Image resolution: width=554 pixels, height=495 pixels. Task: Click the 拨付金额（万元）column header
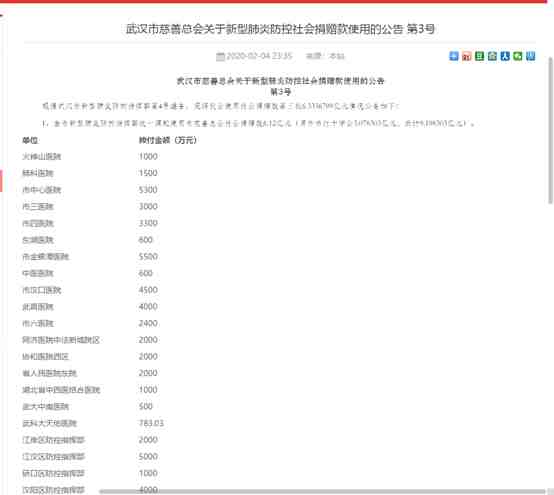coord(167,140)
